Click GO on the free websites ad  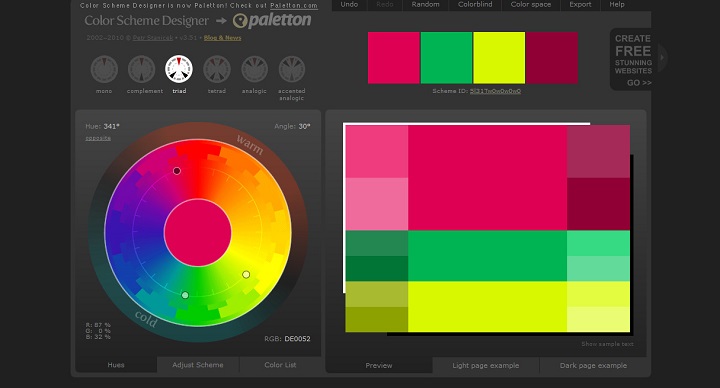[x=639, y=83]
